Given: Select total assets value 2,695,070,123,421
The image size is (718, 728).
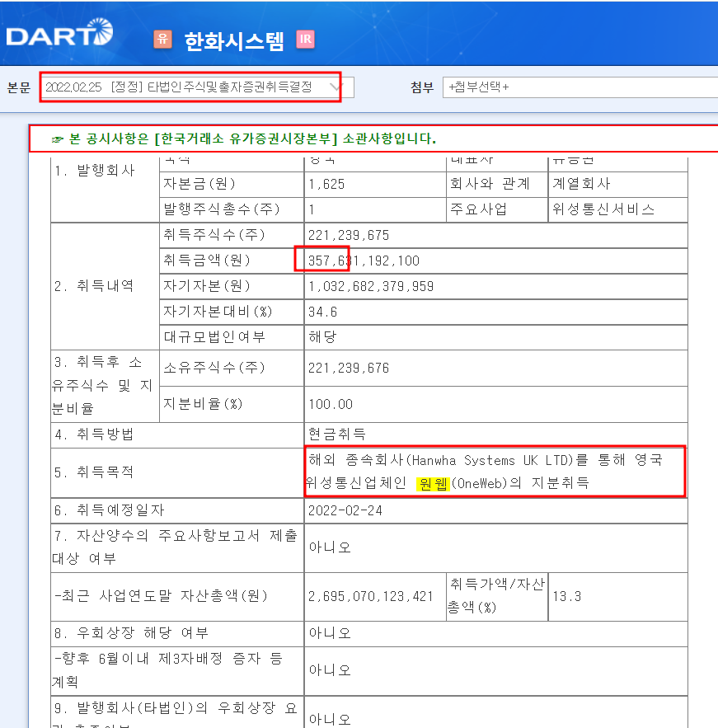Looking at the screenshot, I should pyautogui.click(x=370, y=597).
